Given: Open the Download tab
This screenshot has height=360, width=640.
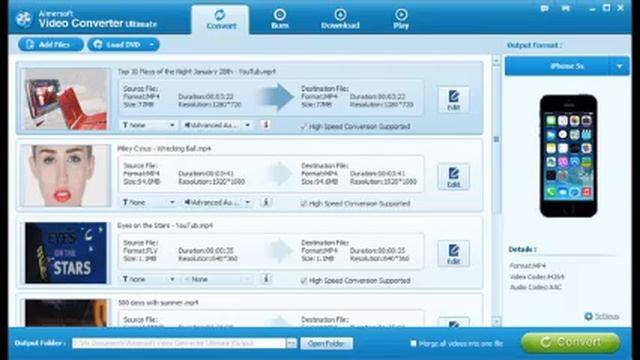Looking at the screenshot, I should tap(340, 19).
